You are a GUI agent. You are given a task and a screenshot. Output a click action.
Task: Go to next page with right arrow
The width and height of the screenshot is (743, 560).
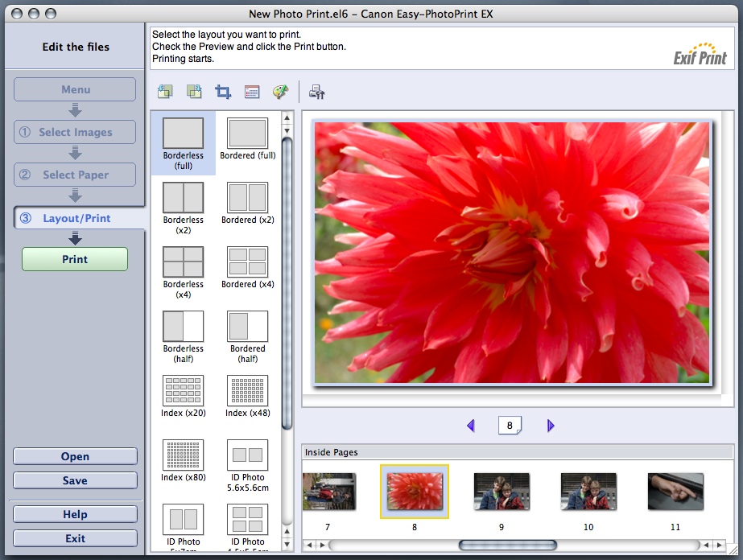551,426
